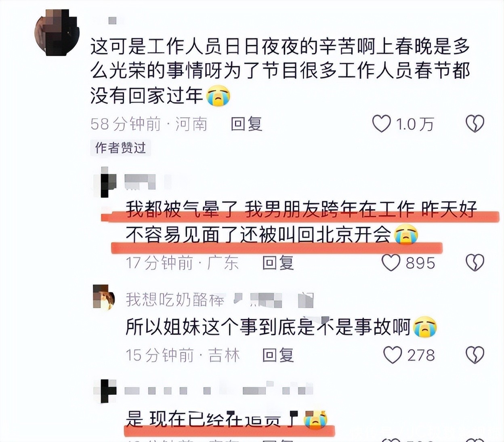Viewport: 504px width, 442px height.
Task: Dislike the top 河南 comment via broken heart
Action: [x=475, y=124]
